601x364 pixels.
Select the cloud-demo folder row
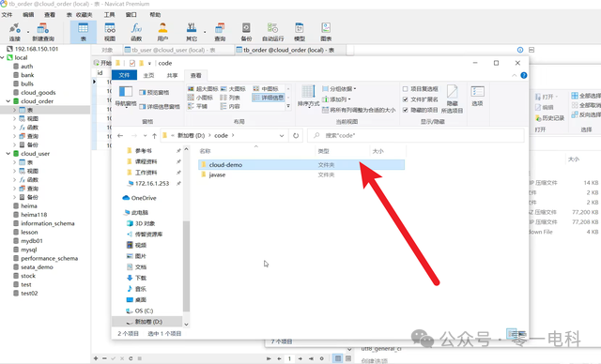click(301, 165)
